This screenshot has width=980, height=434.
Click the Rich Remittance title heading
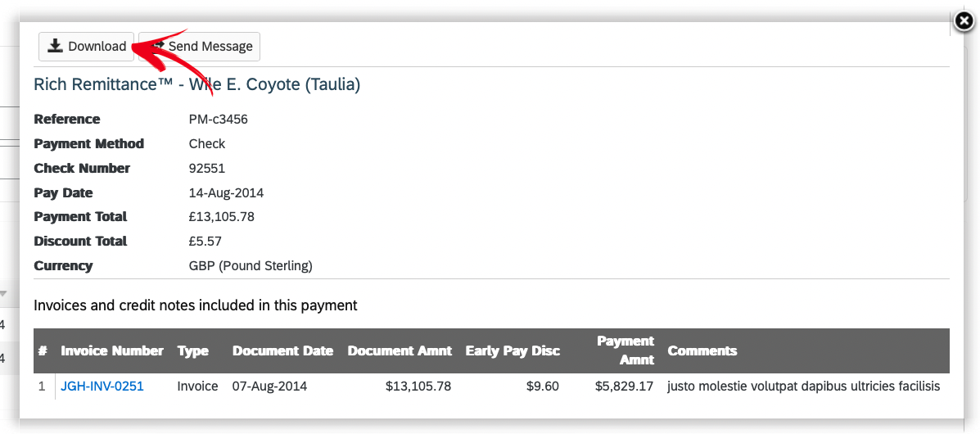[196, 84]
